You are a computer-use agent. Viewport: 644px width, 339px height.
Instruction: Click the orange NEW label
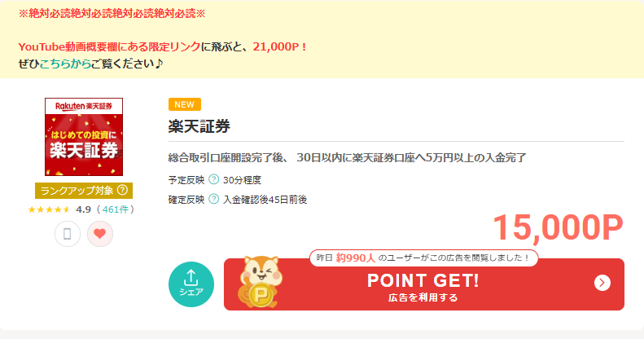[x=185, y=104]
